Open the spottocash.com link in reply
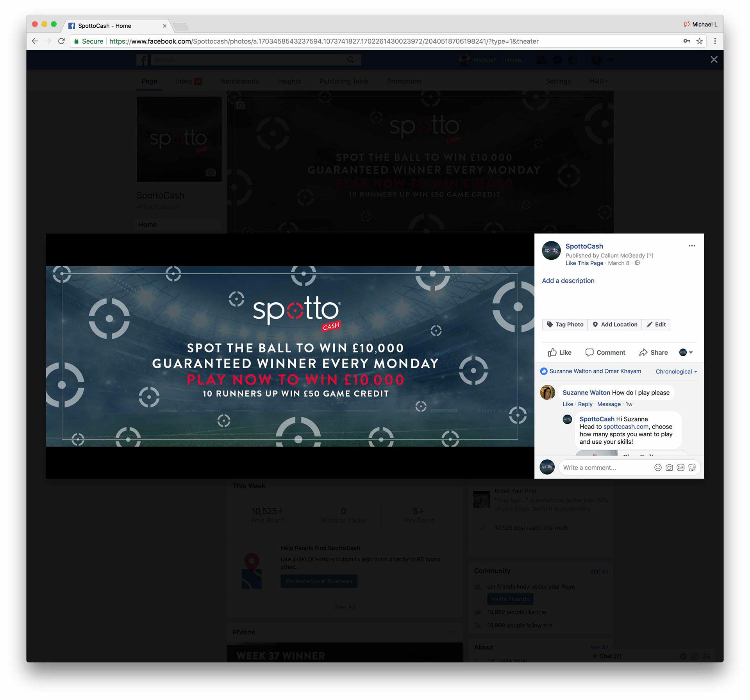This screenshot has width=750, height=700. coord(626,427)
